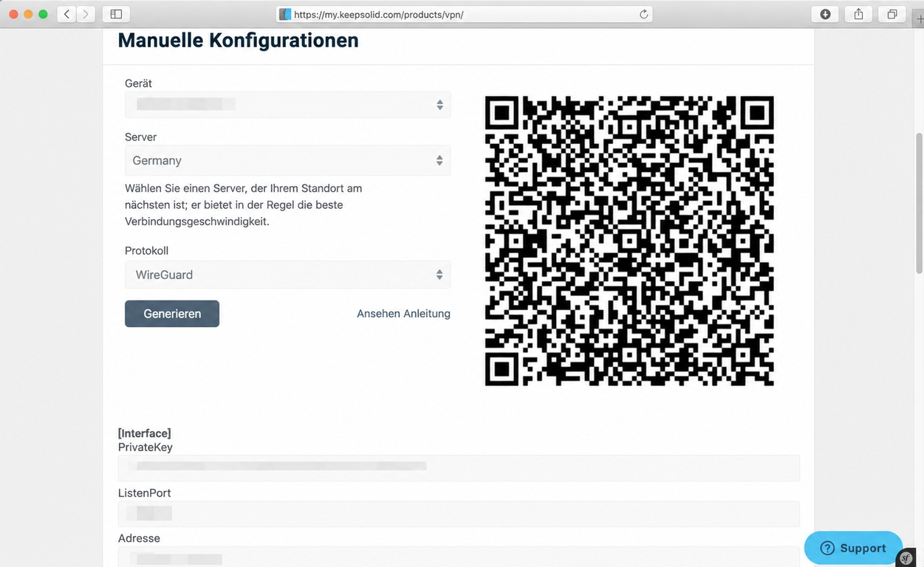Click the Protokoll label
The height and width of the screenshot is (567, 924).
coord(146,251)
